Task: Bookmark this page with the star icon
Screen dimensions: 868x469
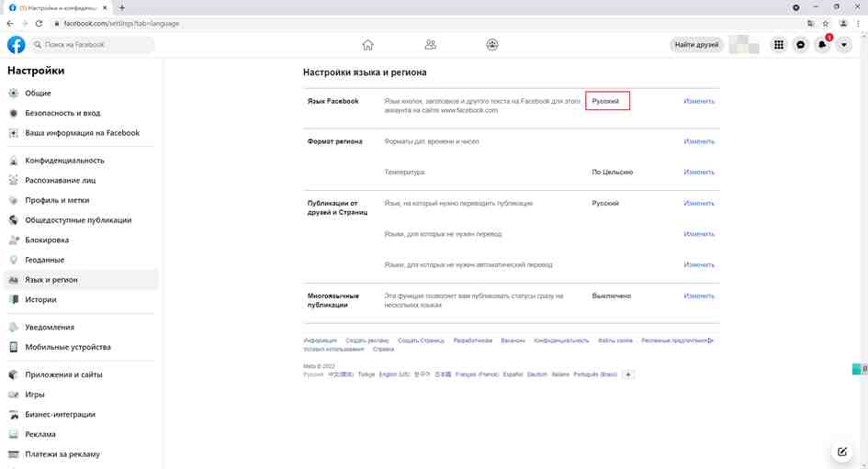Action: (x=826, y=23)
